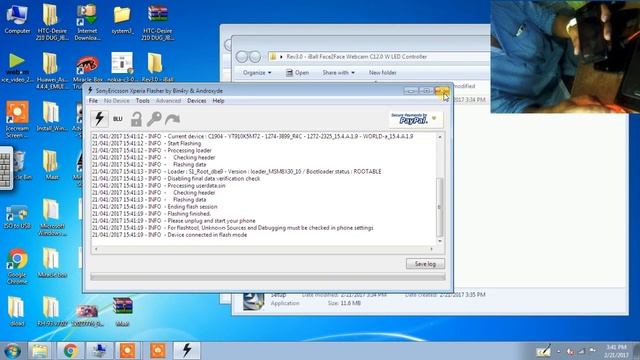This screenshot has height=360, width=640.
Task: Select the Google Chrome desktop shortcut
Action: coord(17,266)
